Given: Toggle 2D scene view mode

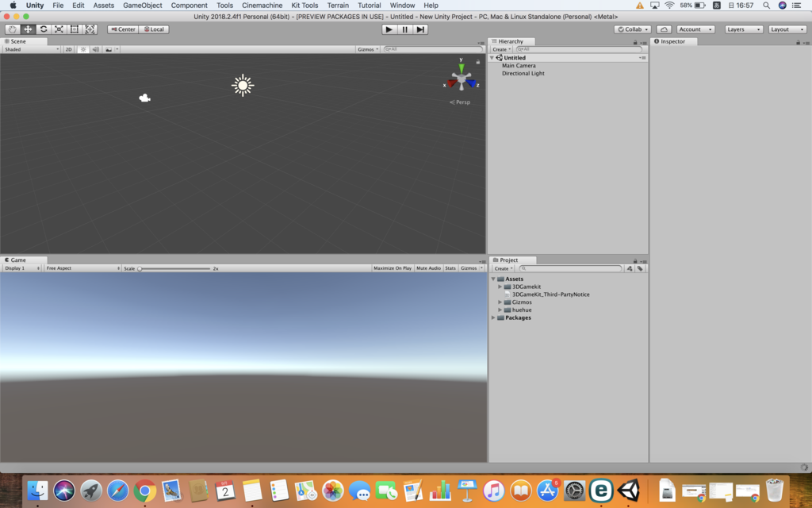Looking at the screenshot, I should pos(68,49).
